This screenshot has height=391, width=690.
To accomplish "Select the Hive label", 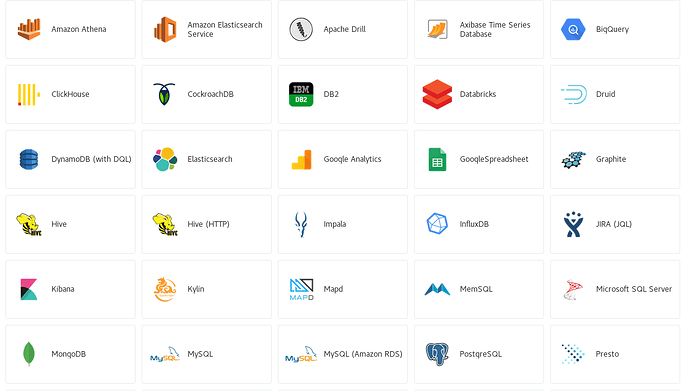I will (59, 224).
